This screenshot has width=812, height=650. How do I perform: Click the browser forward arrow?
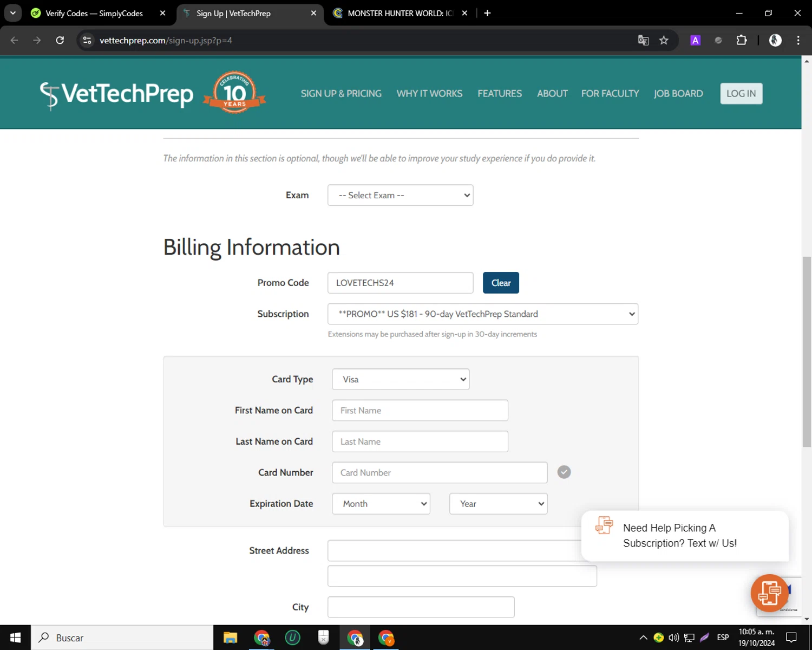[37, 40]
